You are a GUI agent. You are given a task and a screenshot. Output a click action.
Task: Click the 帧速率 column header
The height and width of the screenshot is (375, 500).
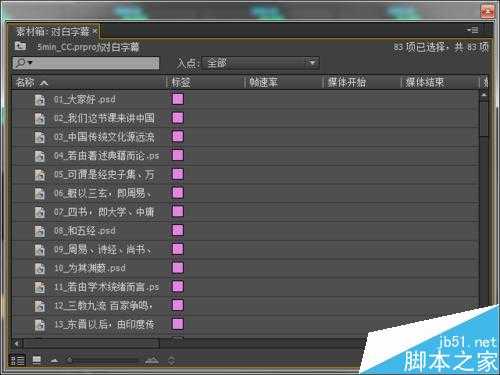(284, 82)
